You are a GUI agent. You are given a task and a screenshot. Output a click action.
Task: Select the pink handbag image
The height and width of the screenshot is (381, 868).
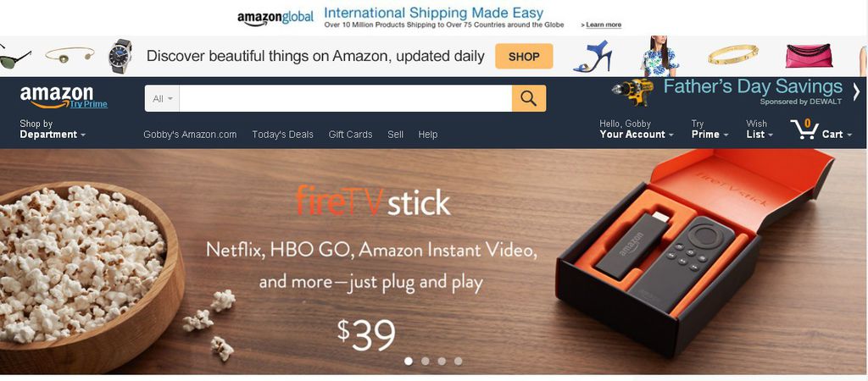click(809, 55)
